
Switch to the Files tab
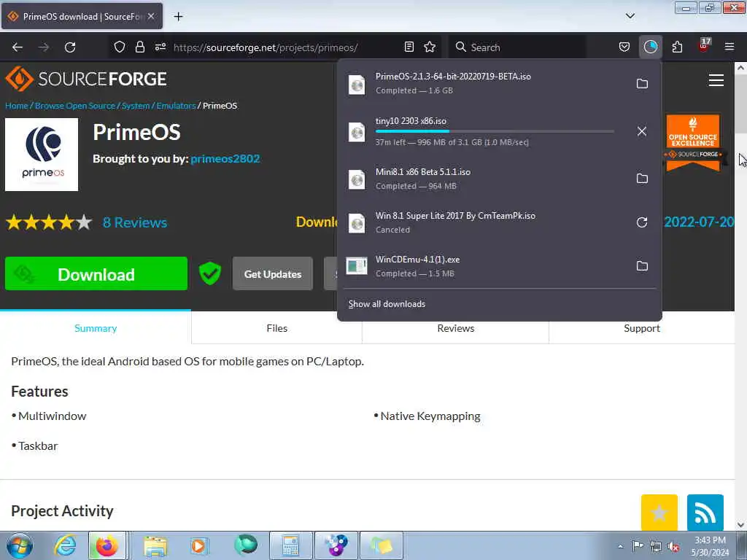(276, 328)
